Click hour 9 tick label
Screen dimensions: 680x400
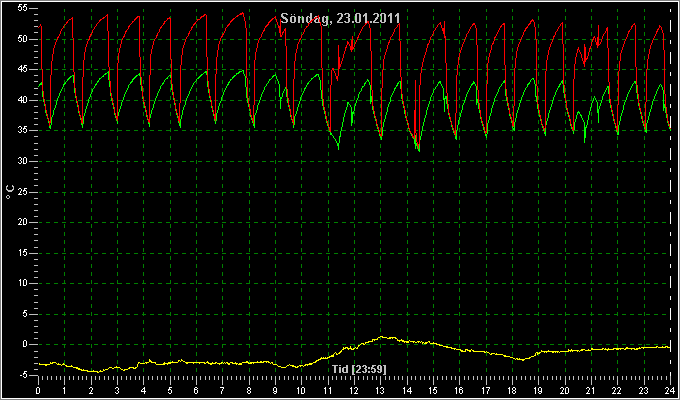[275, 390]
